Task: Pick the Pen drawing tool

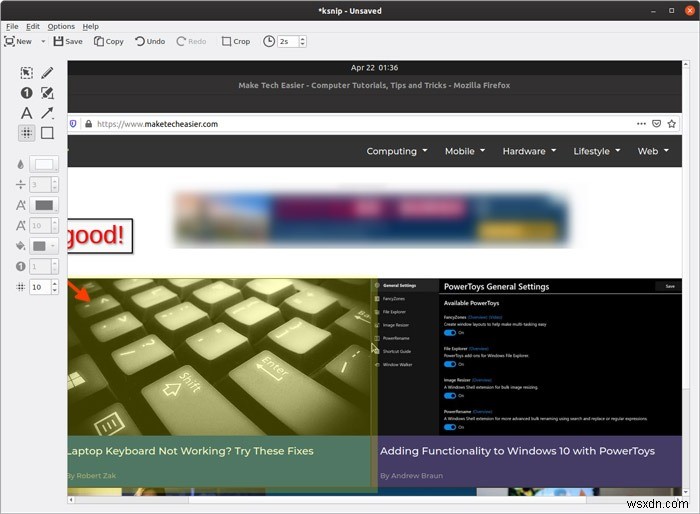Action: pos(47,72)
